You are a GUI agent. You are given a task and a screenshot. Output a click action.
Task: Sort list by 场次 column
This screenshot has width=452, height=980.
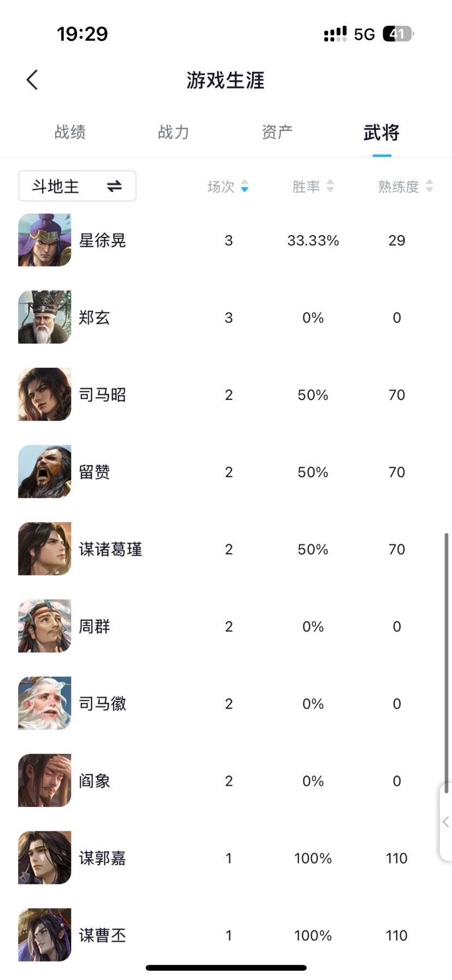[x=228, y=187]
